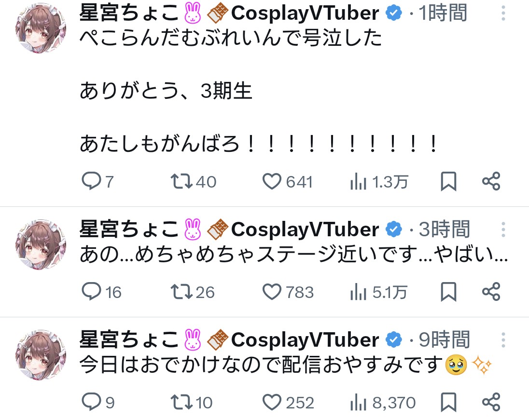529x420 pixels.
Task: Open more options on the 3時間 tweet
Action: pyautogui.click(x=503, y=230)
